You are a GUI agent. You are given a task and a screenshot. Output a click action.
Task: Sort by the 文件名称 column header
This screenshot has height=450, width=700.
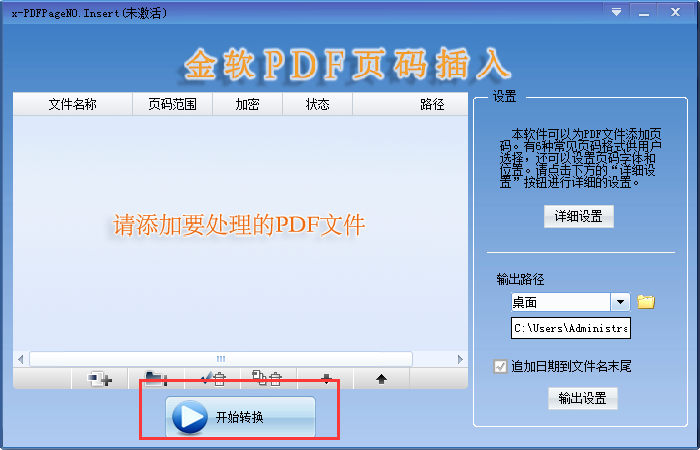pyautogui.click(x=73, y=104)
